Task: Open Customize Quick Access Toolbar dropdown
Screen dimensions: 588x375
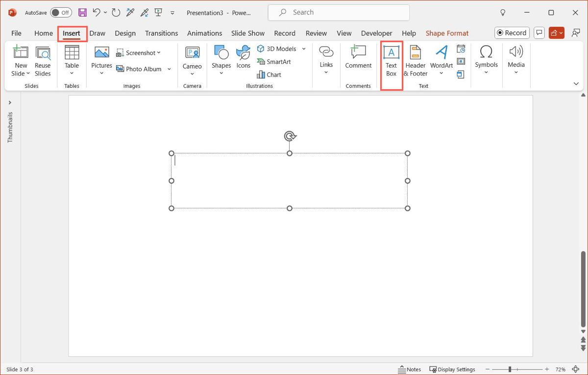Action: 172,13
